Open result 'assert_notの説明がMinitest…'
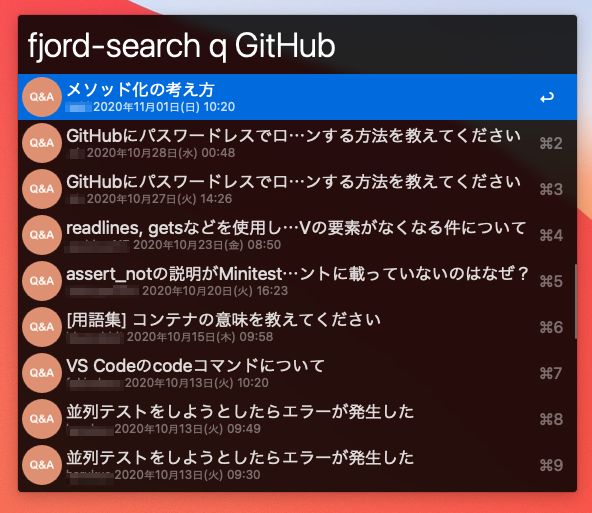The width and height of the screenshot is (592, 513). [x=297, y=281]
